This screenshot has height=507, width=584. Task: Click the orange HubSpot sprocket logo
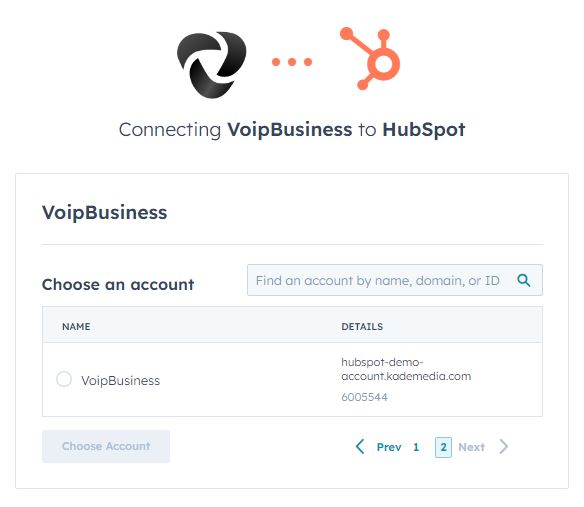click(x=370, y=58)
